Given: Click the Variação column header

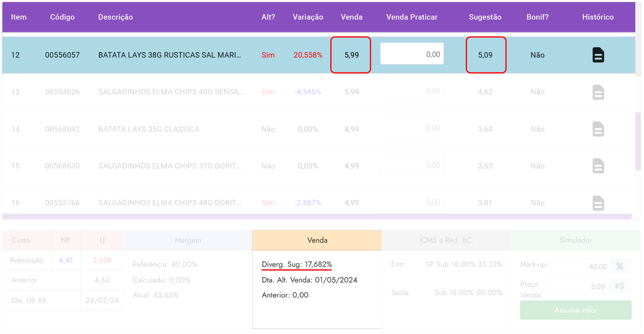Looking at the screenshot, I should (308, 17).
